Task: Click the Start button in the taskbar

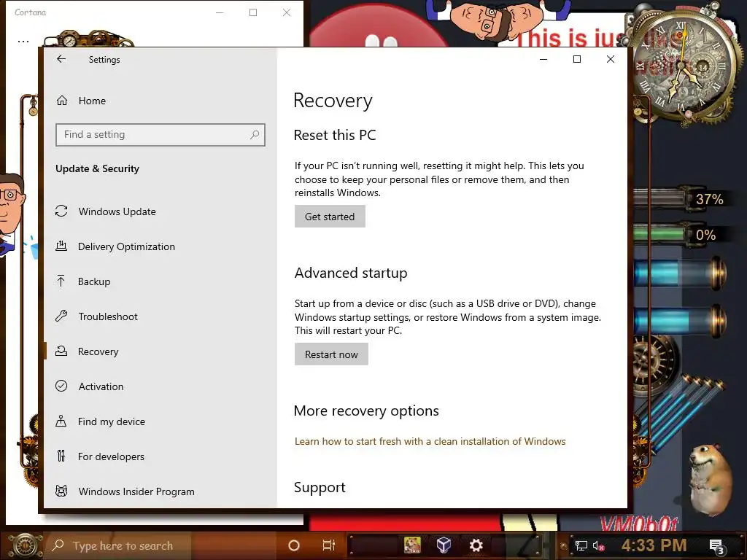Action: click(25, 545)
